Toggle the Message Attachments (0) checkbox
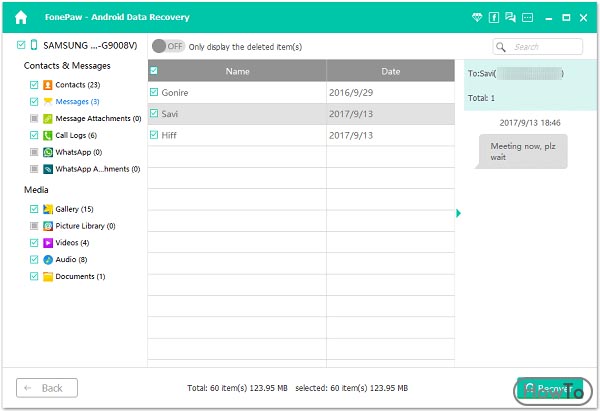This screenshot has width=600, height=411. 34,118
